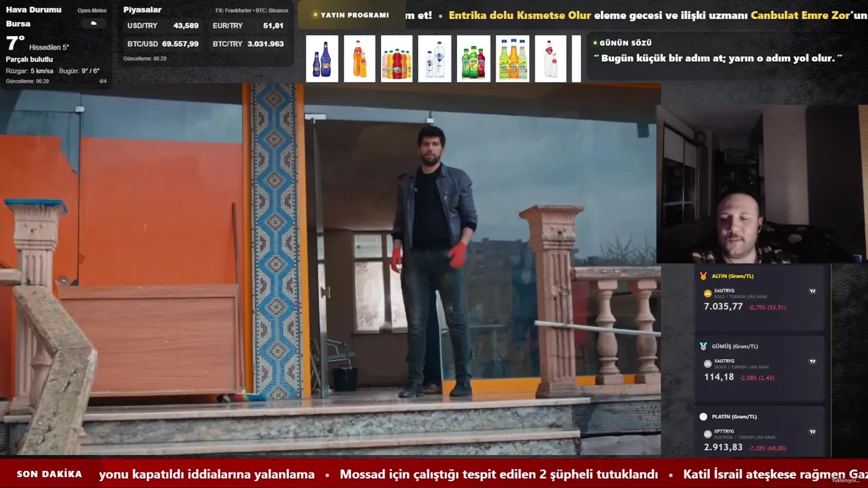This screenshot has width=868, height=488.
Task: Select the yellow-green-orange bottles thumbnail
Action: pos(513,59)
